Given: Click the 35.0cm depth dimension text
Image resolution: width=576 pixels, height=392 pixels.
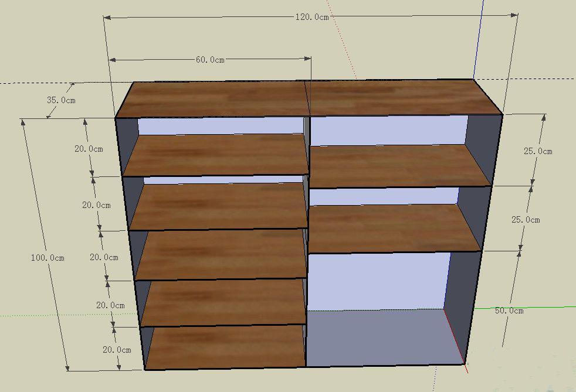Looking at the screenshot, I should click(61, 100).
